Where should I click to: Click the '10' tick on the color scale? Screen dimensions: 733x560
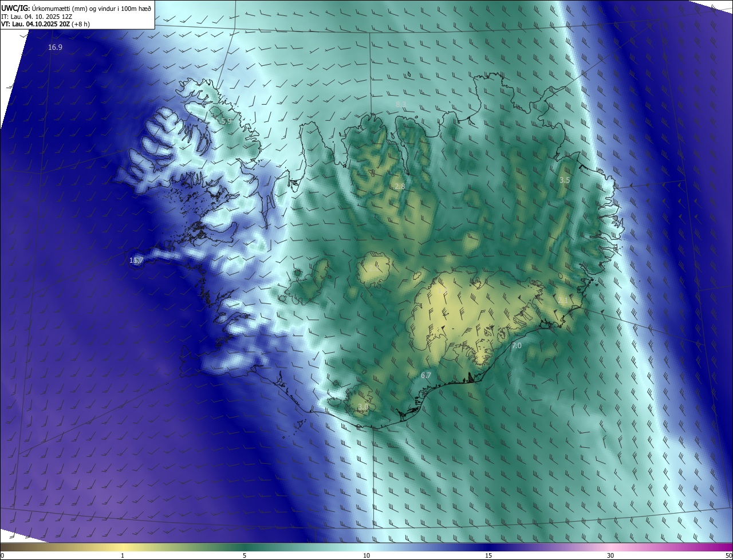click(366, 555)
